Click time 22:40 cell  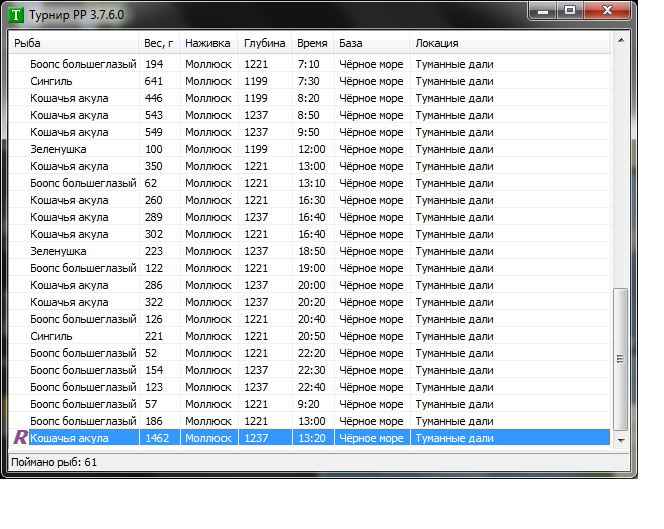(312, 387)
